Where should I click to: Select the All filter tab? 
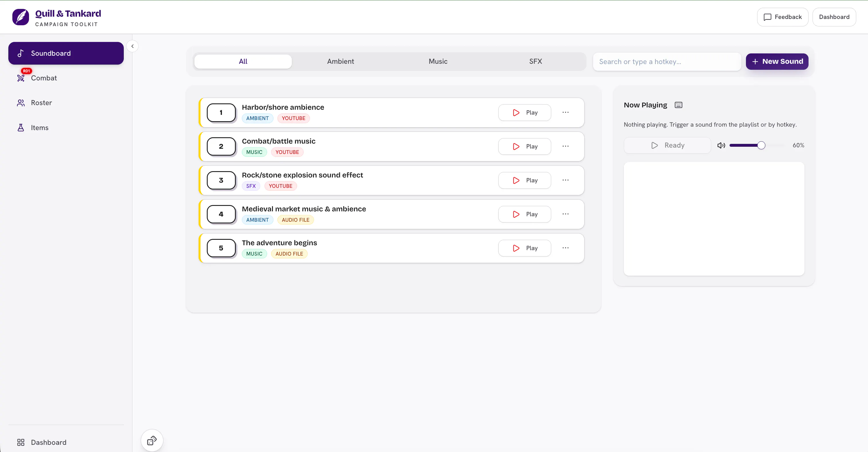tap(243, 61)
